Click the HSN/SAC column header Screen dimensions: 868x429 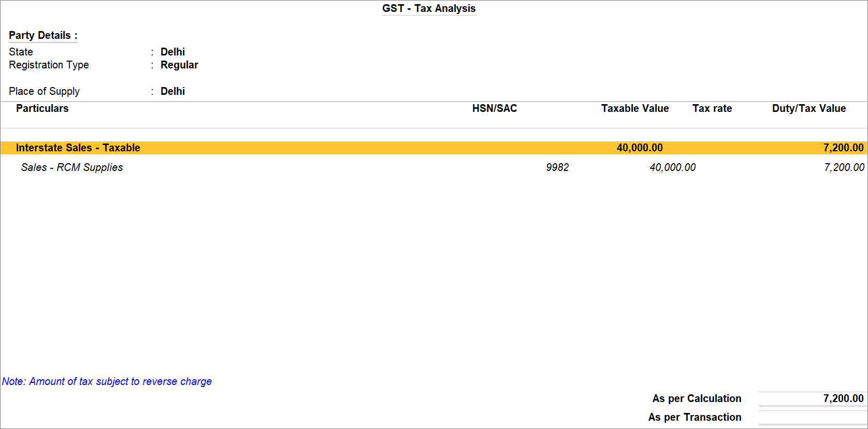495,108
